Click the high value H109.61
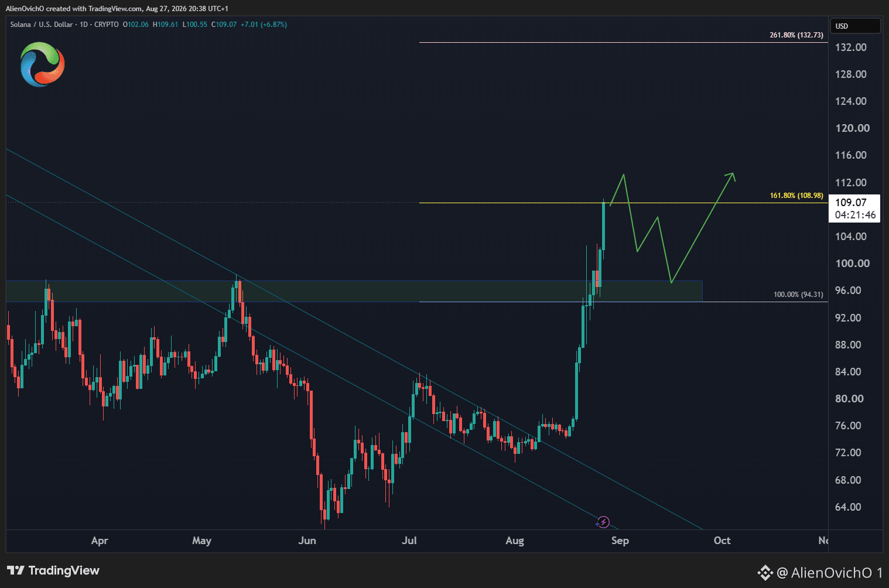Screen dimensions: 889x588 (166, 25)
